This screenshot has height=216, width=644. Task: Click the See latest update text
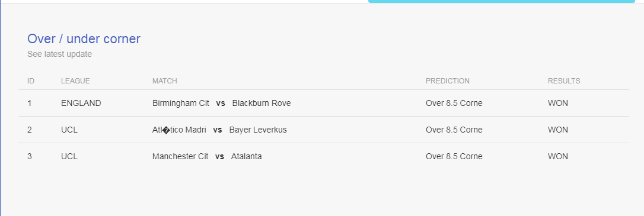(x=59, y=54)
